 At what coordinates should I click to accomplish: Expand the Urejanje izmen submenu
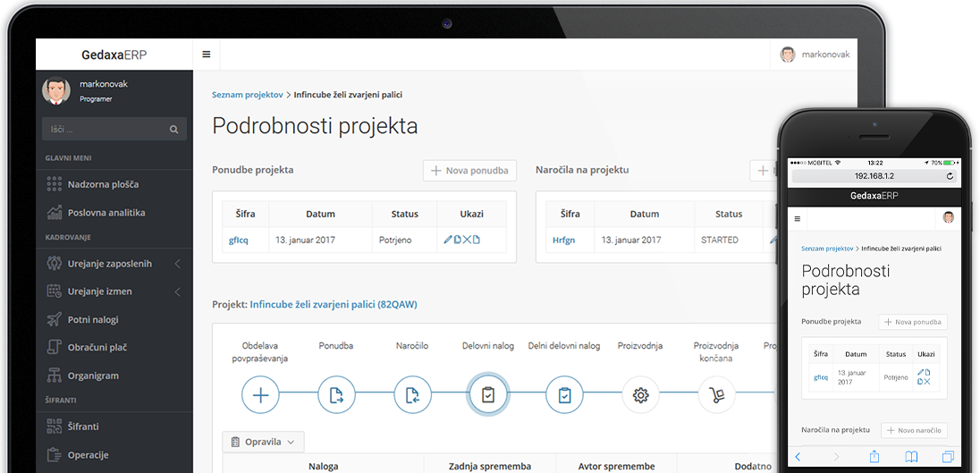pyautogui.click(x=177, y=291)
